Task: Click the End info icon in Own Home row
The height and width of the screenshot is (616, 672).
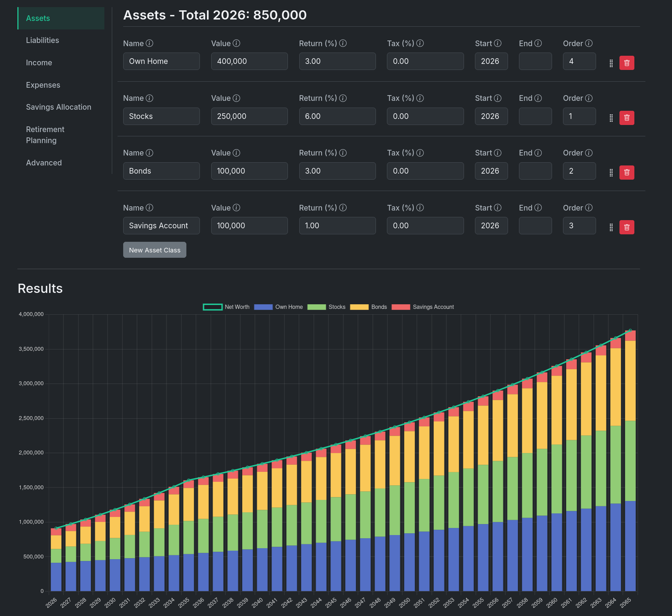Action: coord(538,43)
